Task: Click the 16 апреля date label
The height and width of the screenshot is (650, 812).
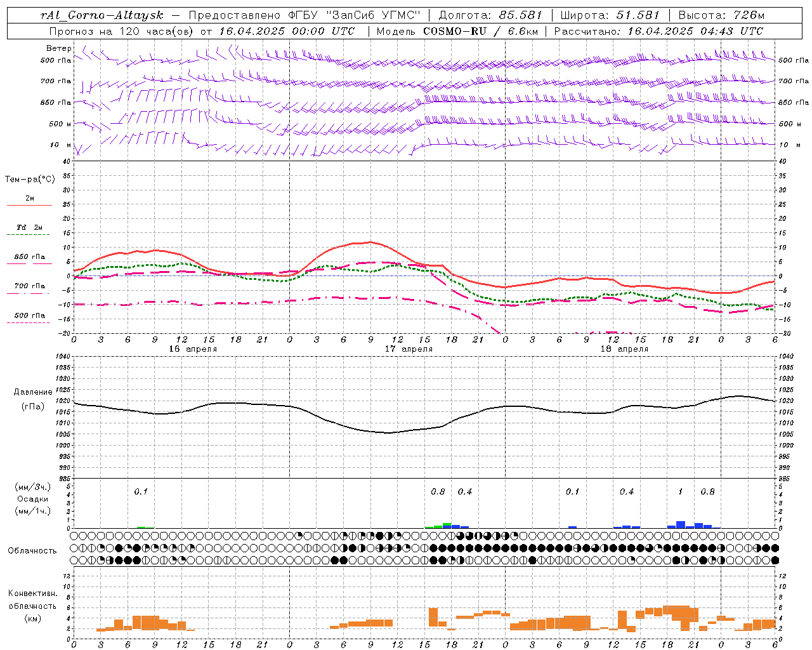Action: click(x=193, y=349)
